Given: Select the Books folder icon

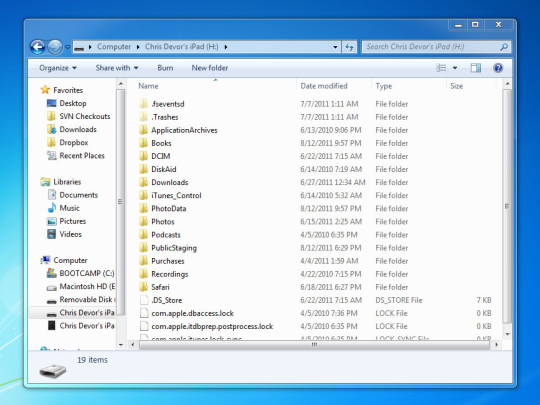Looking at the screenshot, I should click(x=144, y=143).
